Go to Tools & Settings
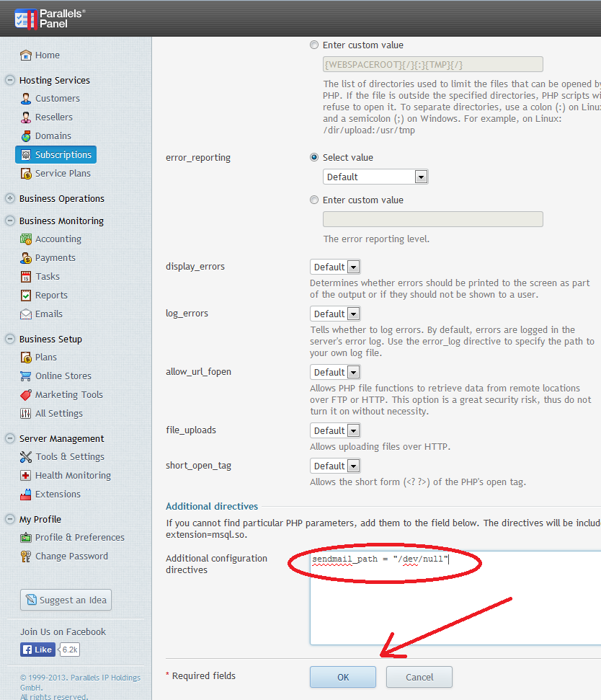 click(x=69, y=457)
